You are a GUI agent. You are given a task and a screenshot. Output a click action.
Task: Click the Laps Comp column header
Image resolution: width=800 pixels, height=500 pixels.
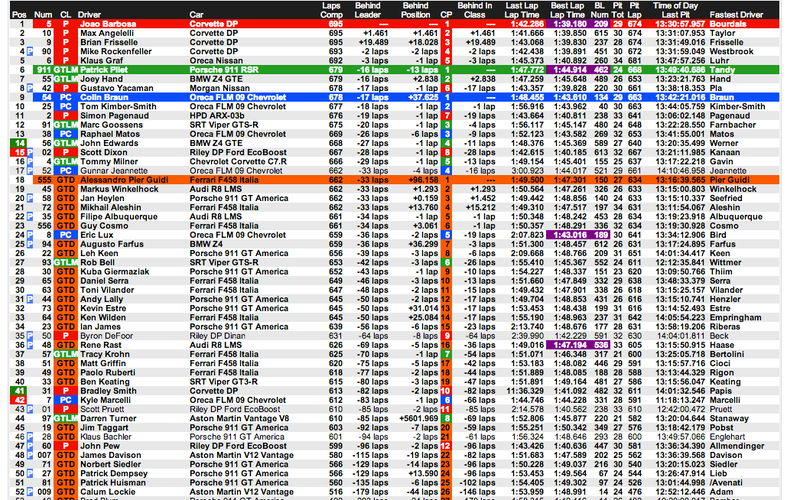tap(332, 10)
